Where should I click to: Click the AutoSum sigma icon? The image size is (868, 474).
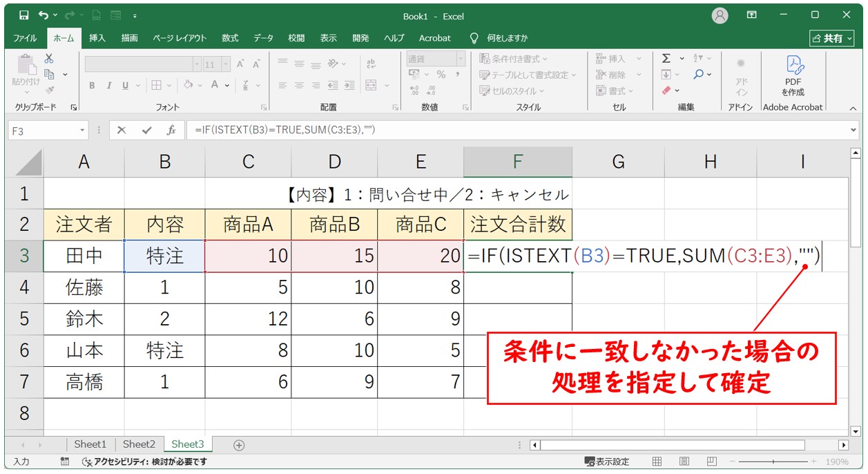[x=666, y=59]
